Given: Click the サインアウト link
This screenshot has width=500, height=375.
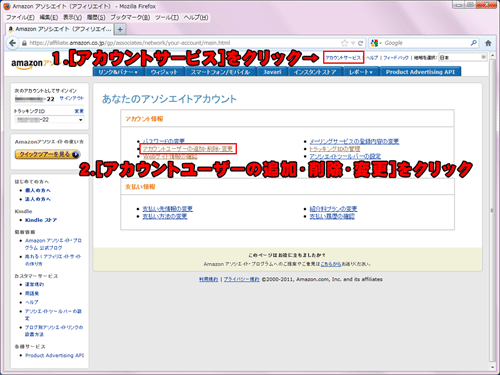Looking at the screenshot, I should 71,98.
